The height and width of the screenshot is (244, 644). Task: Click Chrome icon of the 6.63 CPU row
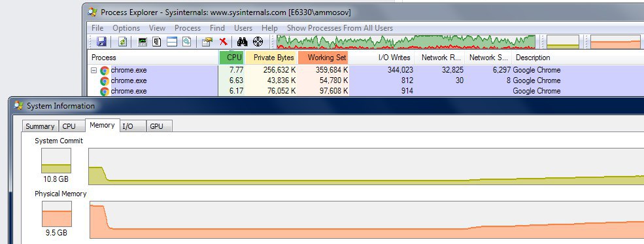click(x=105, y=80)
